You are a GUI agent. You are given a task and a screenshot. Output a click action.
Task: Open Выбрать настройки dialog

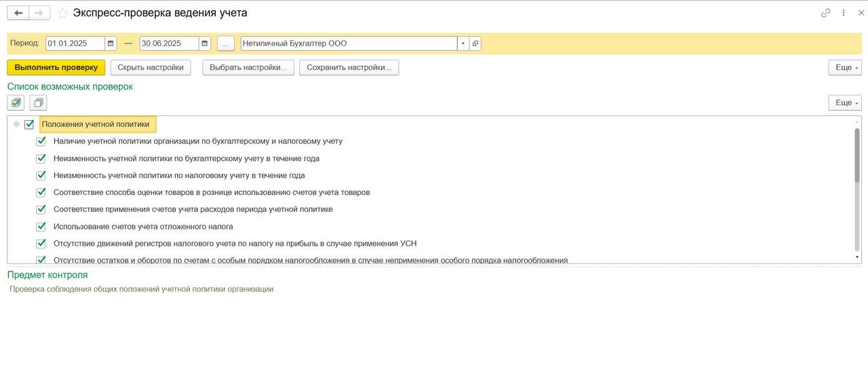click(x=248, y=67)
